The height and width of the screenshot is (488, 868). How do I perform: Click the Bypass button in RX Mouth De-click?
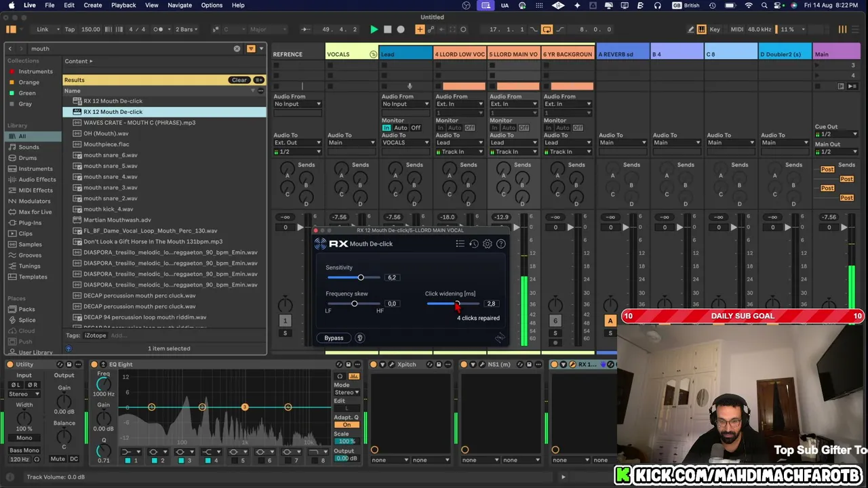[x=334, y=338]
